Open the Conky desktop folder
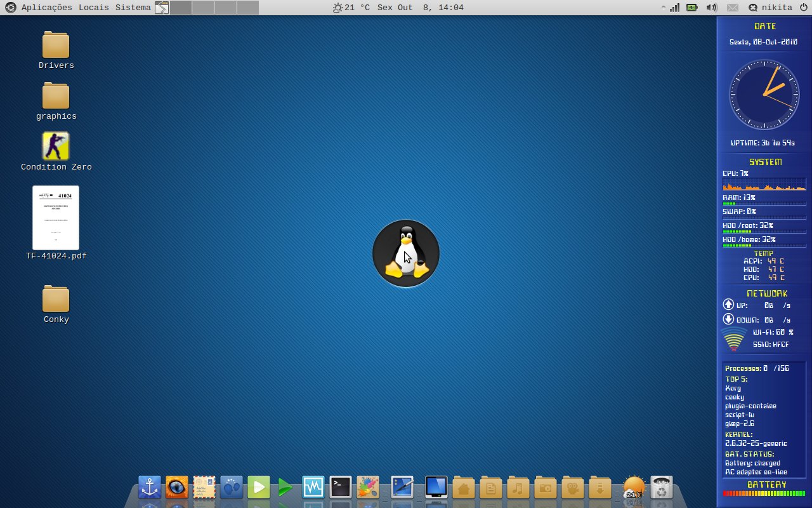 click(x=56, y=299)
